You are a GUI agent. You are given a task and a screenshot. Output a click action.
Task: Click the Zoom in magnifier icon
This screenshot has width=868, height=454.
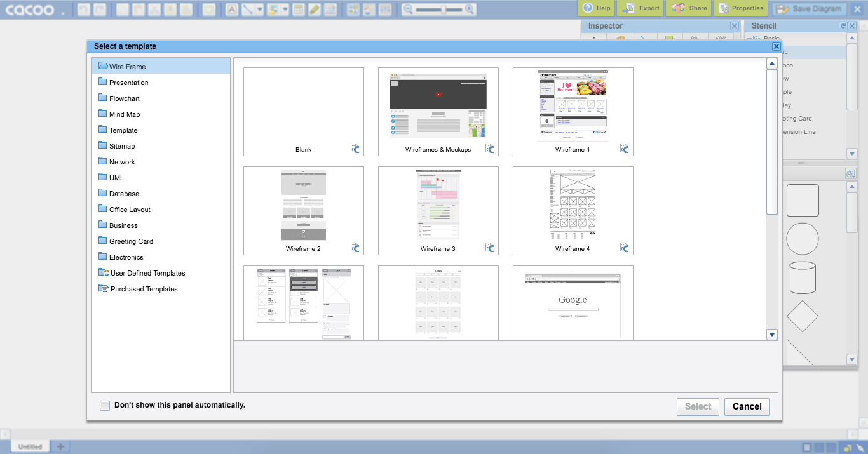click(470, 10)
